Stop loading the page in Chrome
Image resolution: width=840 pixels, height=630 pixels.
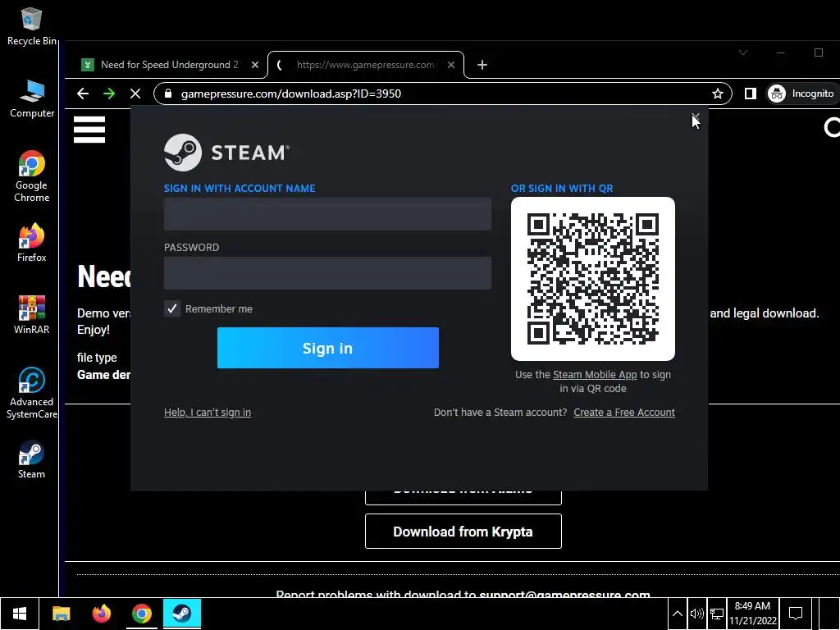pos(135,94)
